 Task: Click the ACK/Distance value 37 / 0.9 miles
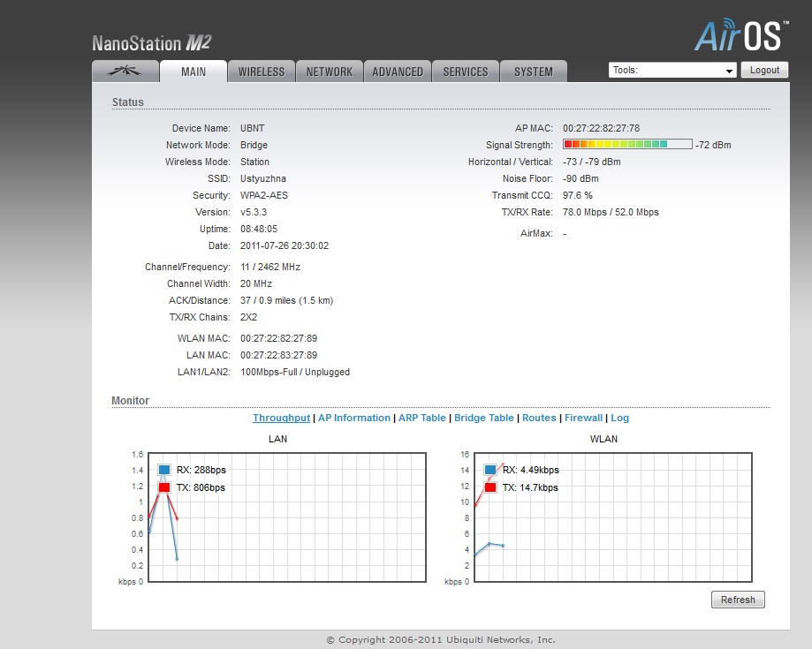(287, 300)
